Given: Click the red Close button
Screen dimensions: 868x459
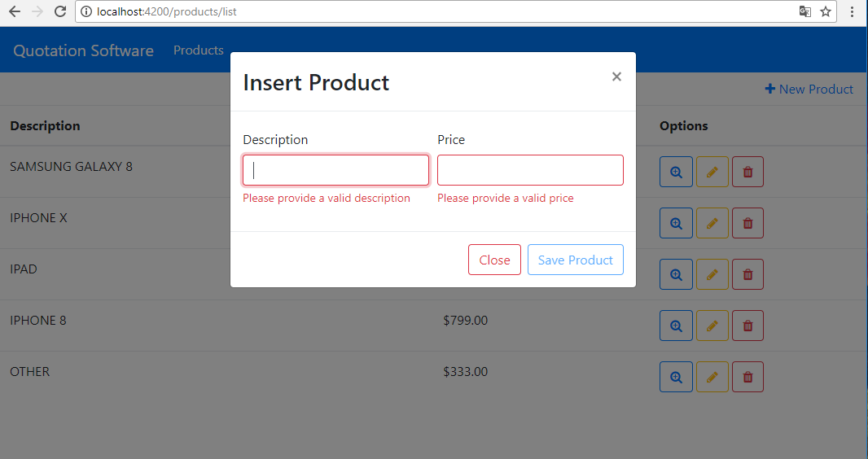Looking at the screenshot, I should (x=494, y=260).
